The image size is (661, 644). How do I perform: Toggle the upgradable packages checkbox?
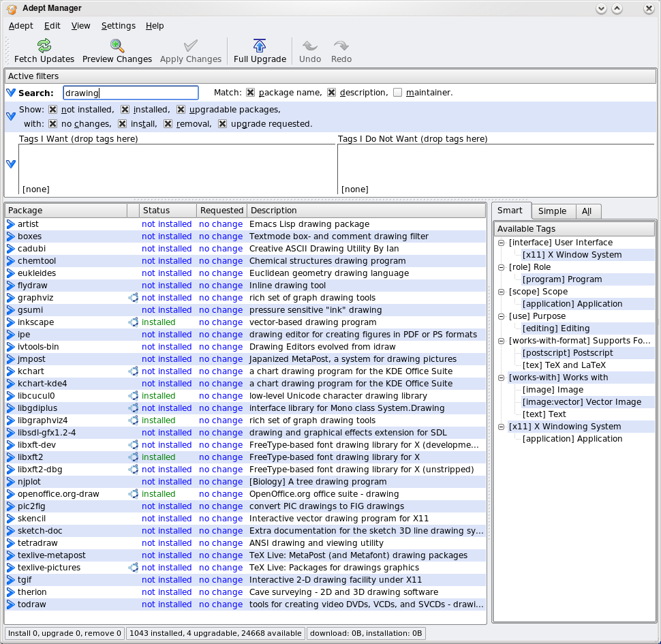181,109
